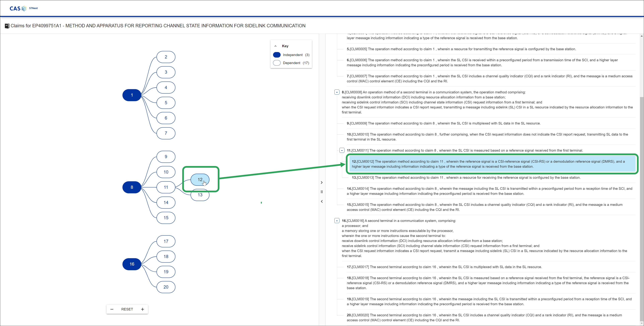Viewport: 644px width, 326px height.
Task: Click the RESET zoom button
Action: pyautogui.click(x=127, y=309)
